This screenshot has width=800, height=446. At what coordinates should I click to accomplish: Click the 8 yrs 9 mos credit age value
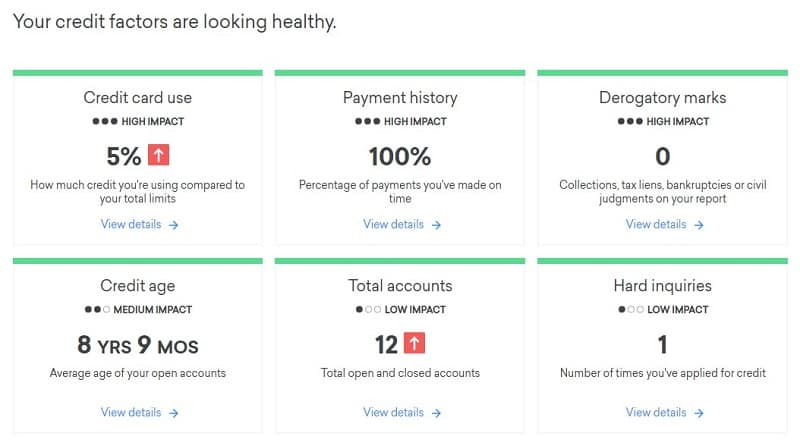138,346
